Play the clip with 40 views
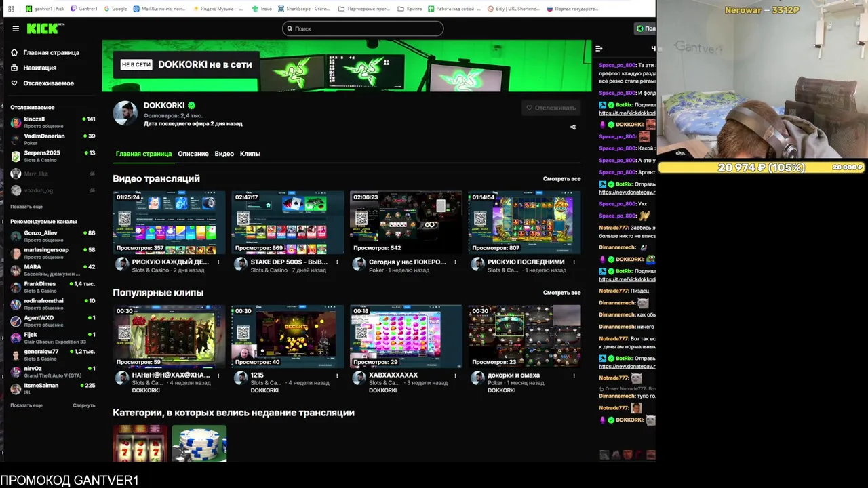The image size is (868, 488). 288,336
